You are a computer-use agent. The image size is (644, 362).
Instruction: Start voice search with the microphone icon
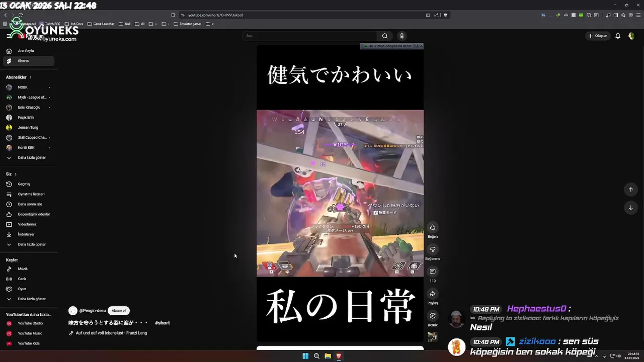(x=401, y=36)
